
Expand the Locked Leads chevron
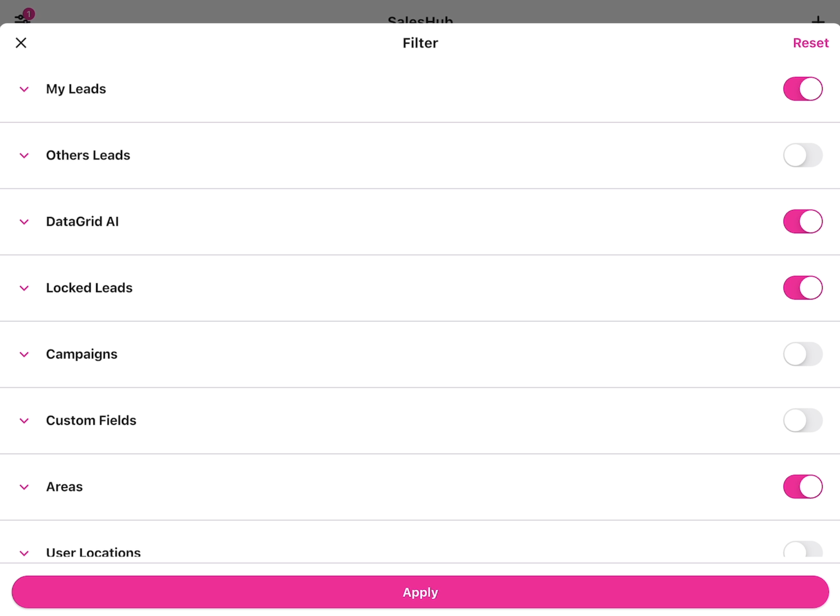(24, 288)
